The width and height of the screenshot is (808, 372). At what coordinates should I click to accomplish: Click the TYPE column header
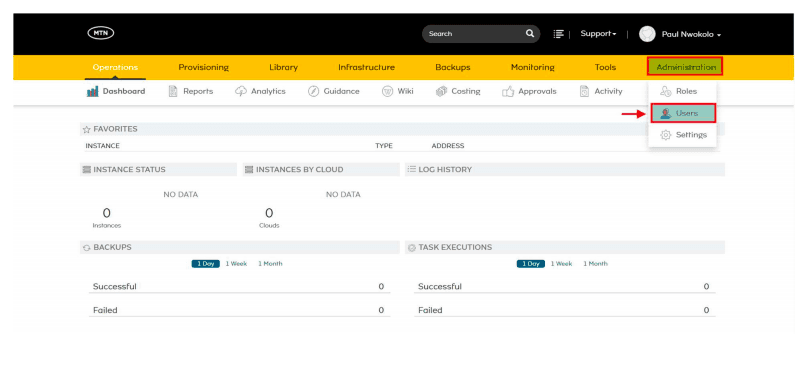click(384, 146)
